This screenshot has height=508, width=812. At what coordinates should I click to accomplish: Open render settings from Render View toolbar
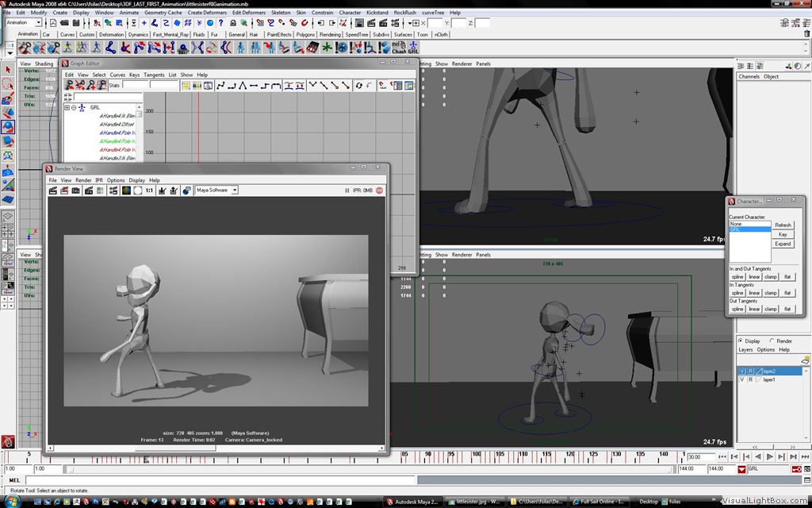coord(113,190)
